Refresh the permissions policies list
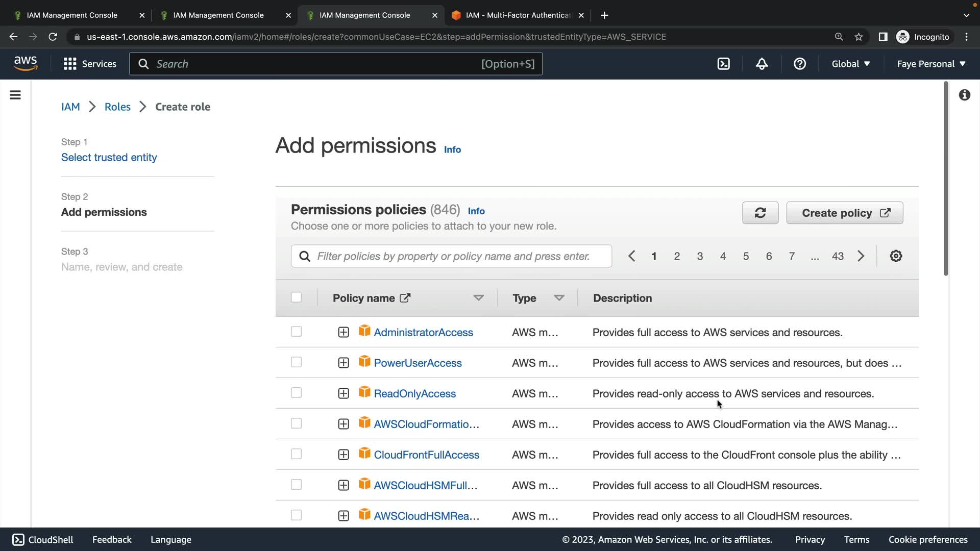The image size is (980, 551). point(760,213)
